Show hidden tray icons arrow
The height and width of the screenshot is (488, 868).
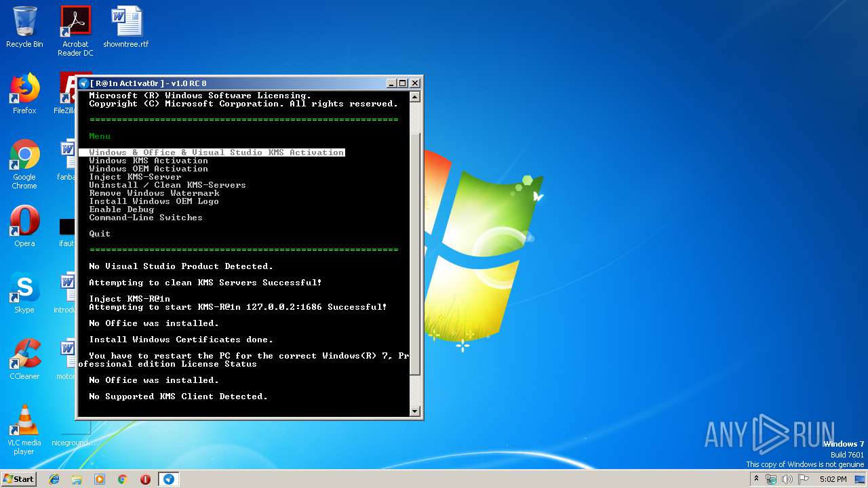click(x=756, y=479)
